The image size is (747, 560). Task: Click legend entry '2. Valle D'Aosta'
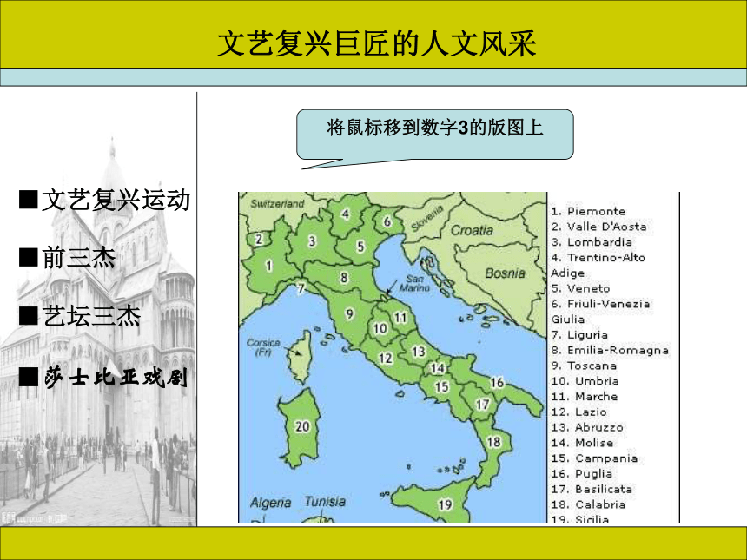tap(598, 227)
